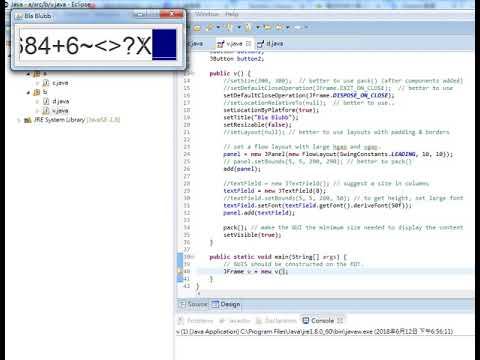480x360 pixels.
Task: Click the console launch info text
Action: (x=315, y=332)
